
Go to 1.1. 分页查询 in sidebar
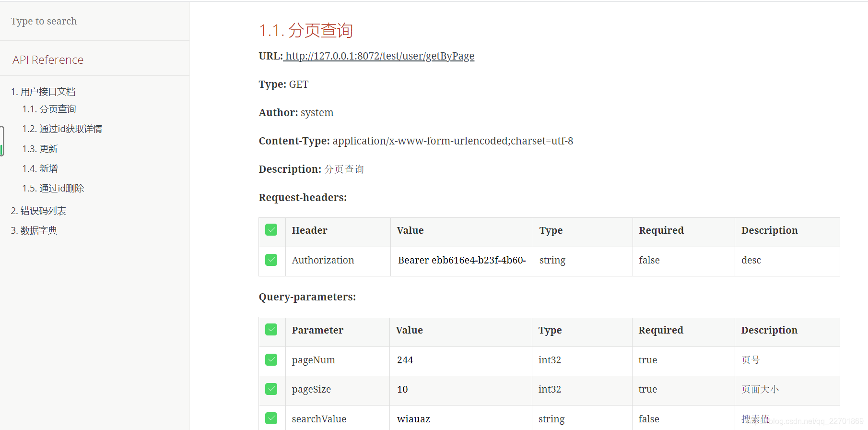click(x=49, y=109)
